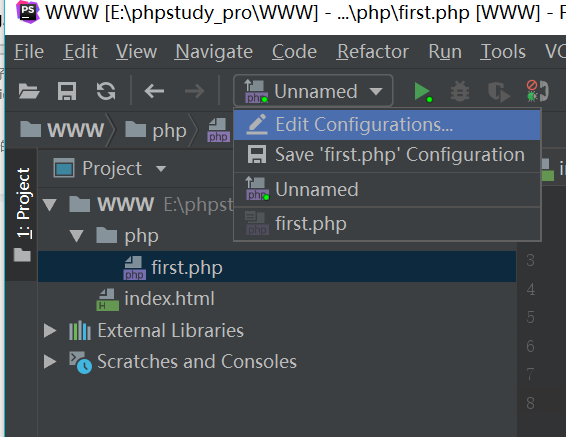Open the Tools menu
This screenshot has height=437, width=566.
tap(503, 52)
